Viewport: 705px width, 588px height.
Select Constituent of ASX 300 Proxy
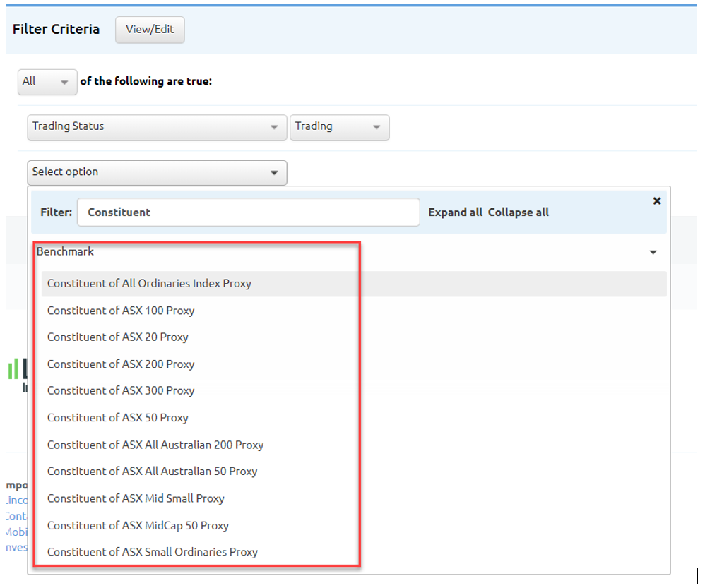click(x=121, y=391)
